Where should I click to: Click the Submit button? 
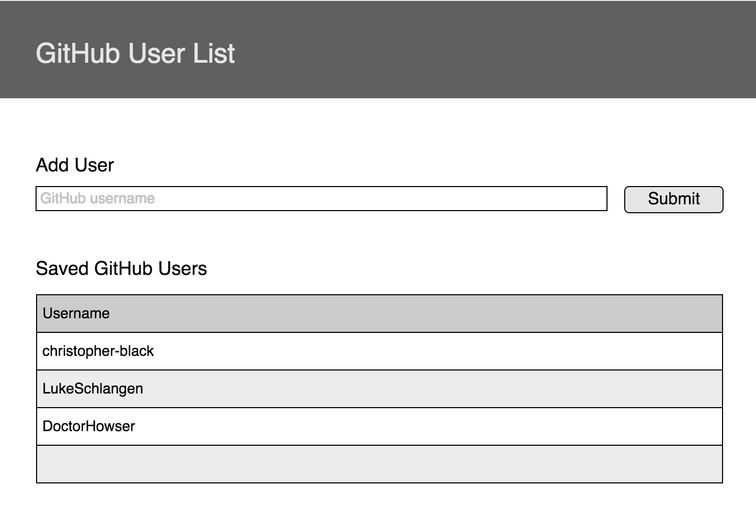[673, 199]
